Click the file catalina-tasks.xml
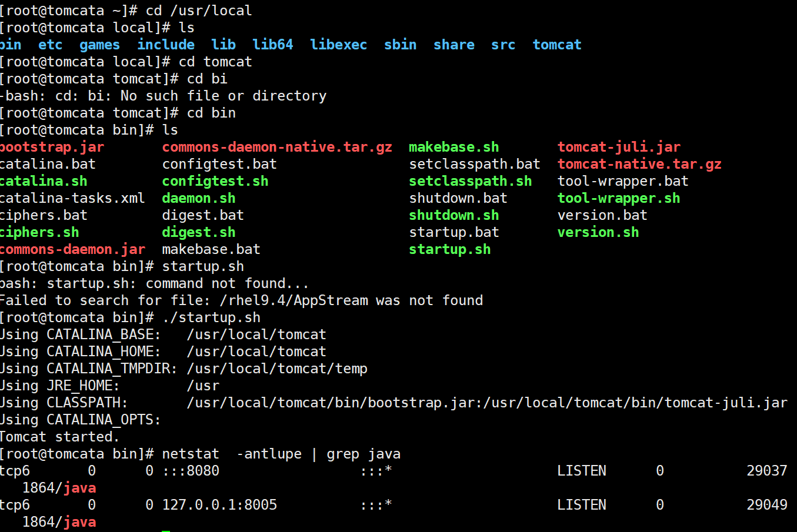Screen dimensions: 797x532 click(x=72, y=198)
